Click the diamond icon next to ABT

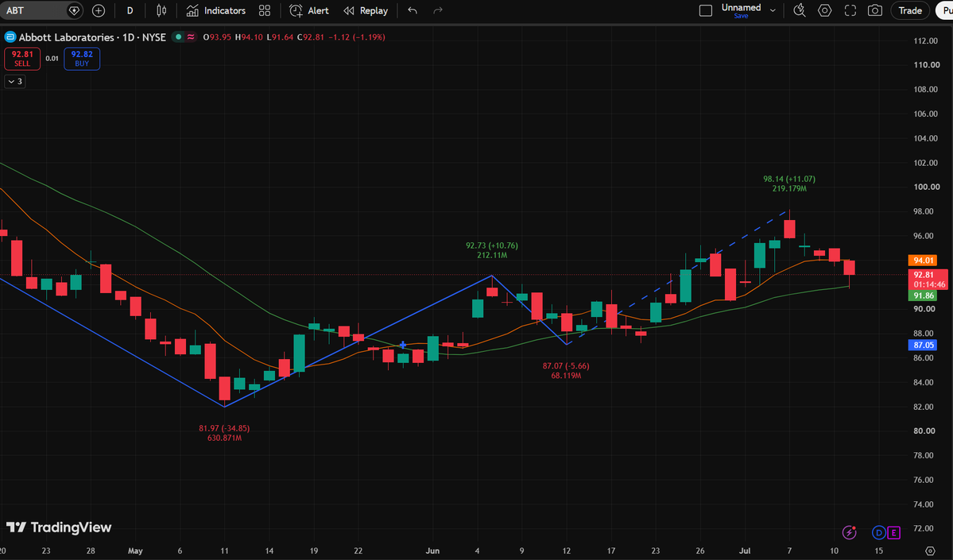(x=74, y=10)
